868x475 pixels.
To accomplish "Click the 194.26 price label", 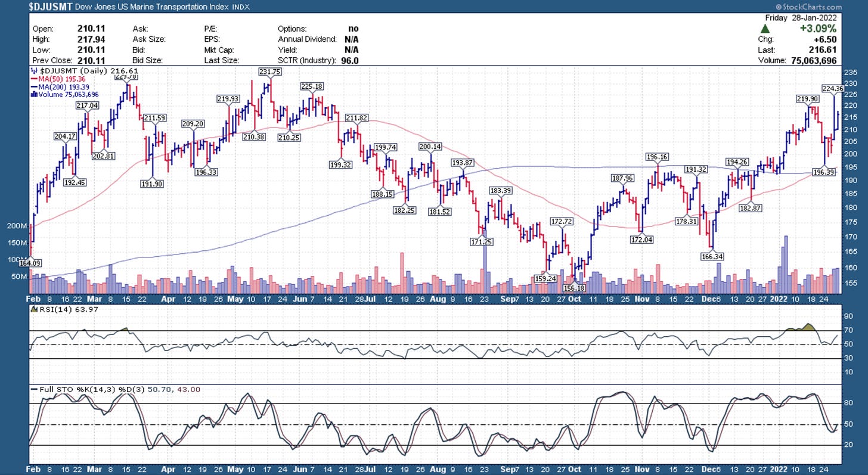I will click(x=737, y=162).
